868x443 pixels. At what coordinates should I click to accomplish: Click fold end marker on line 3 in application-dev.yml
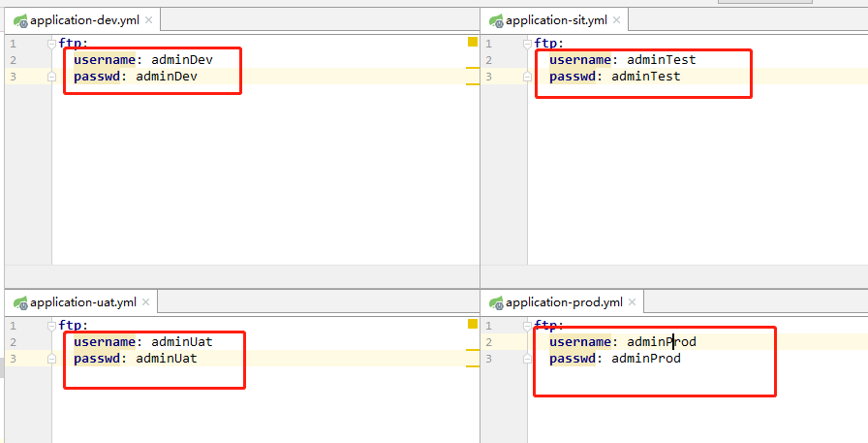(51, 77)
